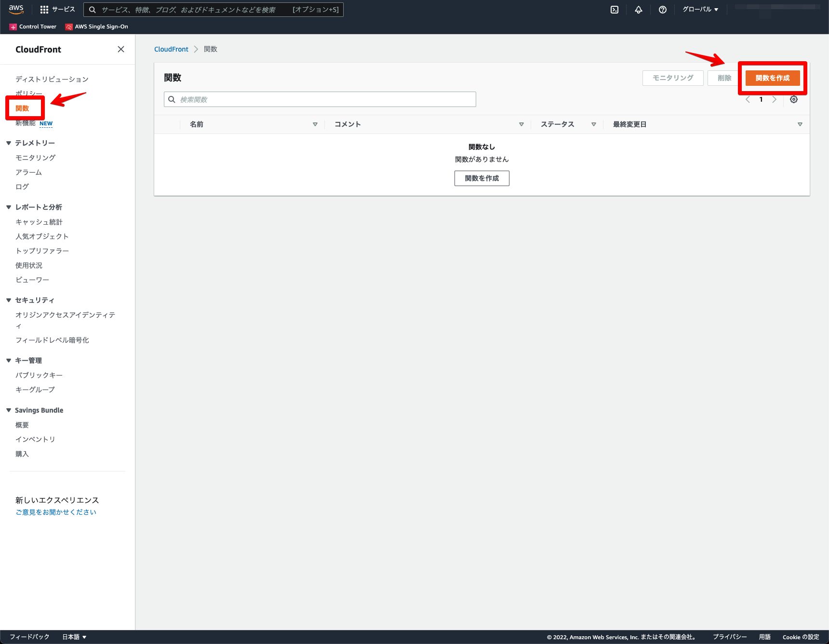Open アラーム in sidebar
Image resolution: width=829 pixels, height=644 pixels.
(x=29, y=172)
